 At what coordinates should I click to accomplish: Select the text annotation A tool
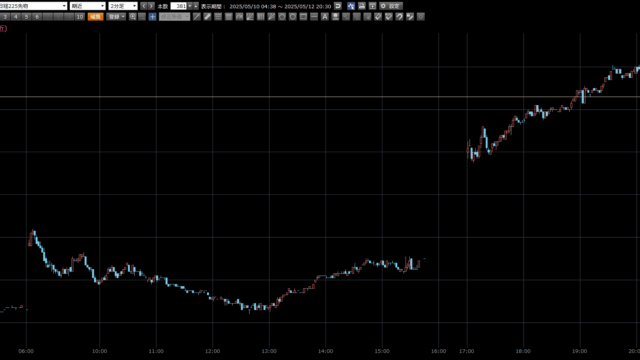pyautogui.click(x=324, y=17)
